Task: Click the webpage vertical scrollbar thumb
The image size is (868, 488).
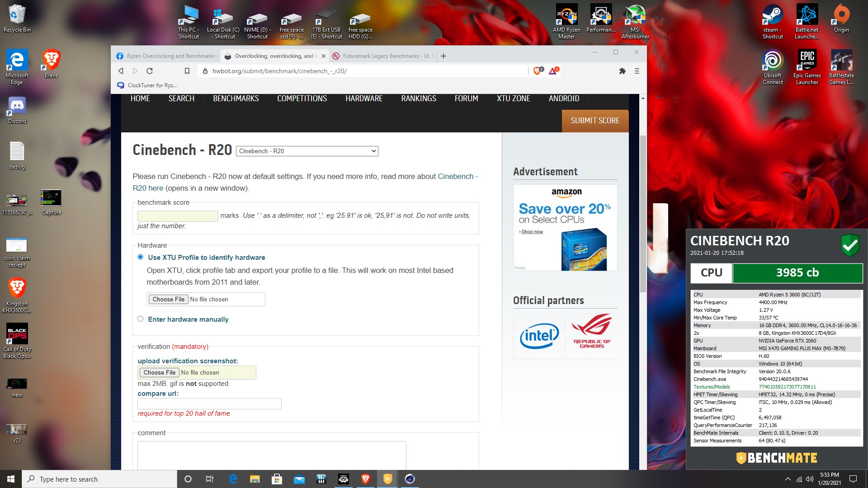Action: (x=643, y=213)
